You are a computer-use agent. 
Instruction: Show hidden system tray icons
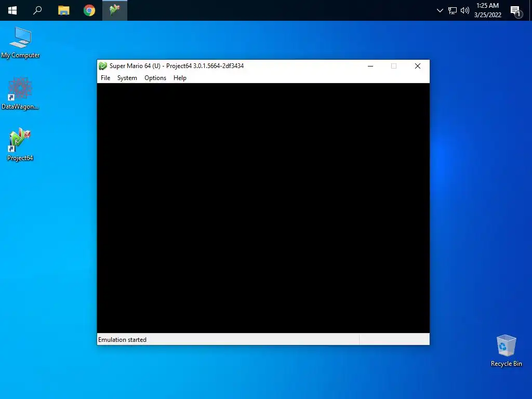click(x=440, y=10)
